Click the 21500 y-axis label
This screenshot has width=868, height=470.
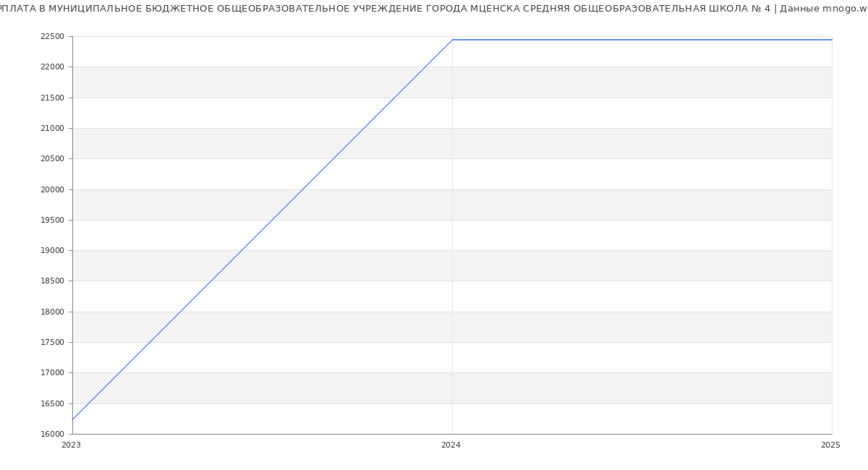click(54, 98)
